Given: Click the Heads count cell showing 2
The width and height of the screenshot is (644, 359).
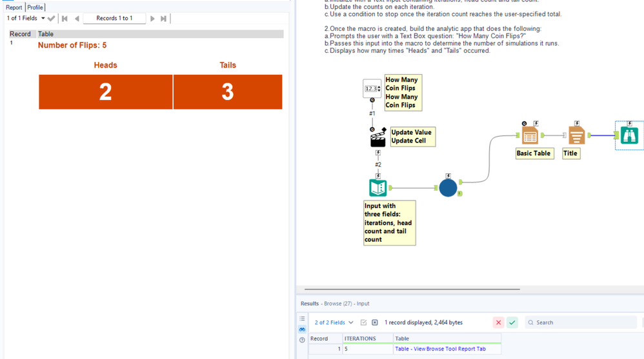Looking at the screenshot, I should pyautogui.click(x=106, y=92).
